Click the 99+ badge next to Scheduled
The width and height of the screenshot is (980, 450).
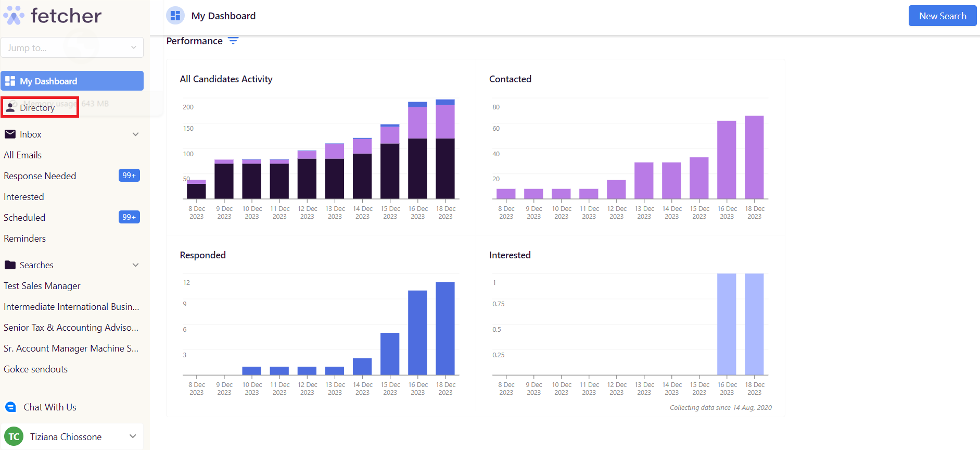point(129,217)
